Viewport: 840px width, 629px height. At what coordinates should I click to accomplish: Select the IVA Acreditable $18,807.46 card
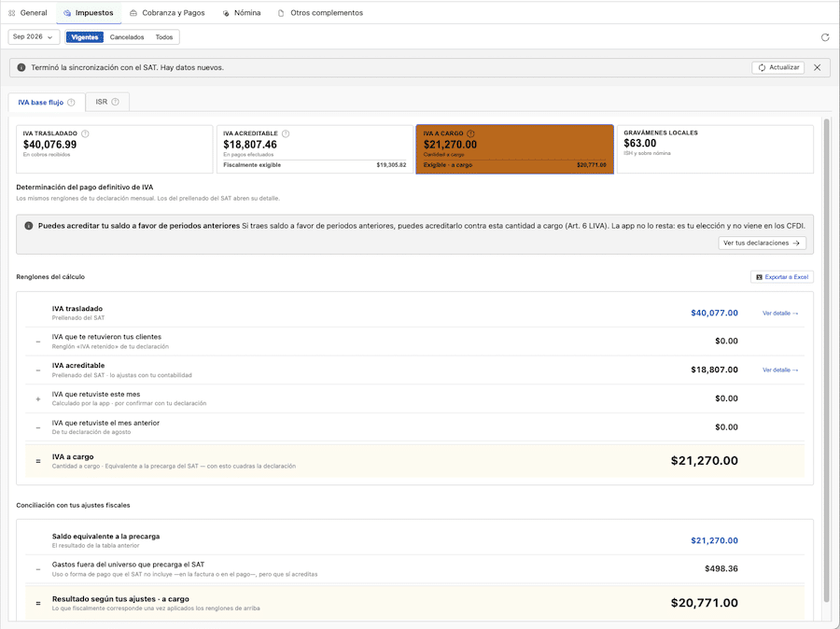[315, 149]
